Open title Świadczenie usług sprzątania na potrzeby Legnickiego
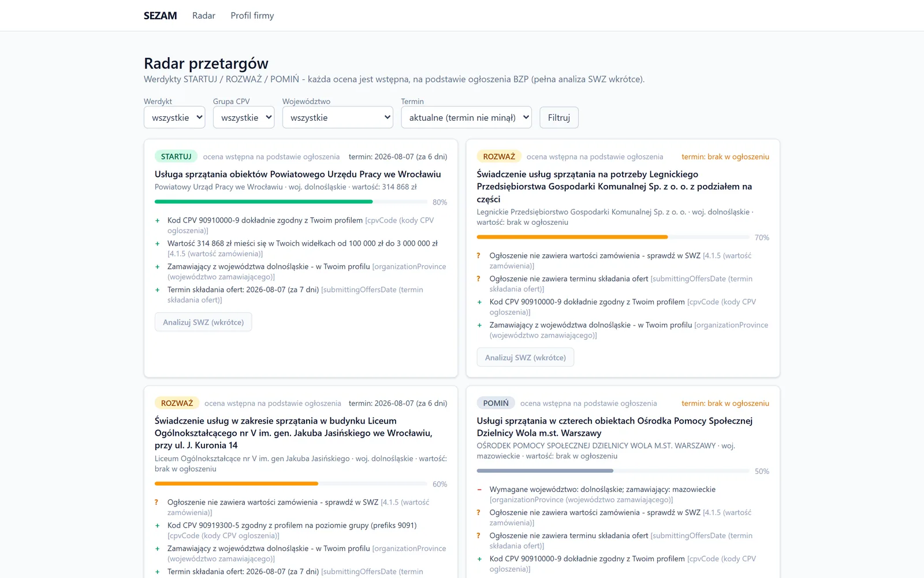This screenshot has width=924, height=578. pos(614,186)
